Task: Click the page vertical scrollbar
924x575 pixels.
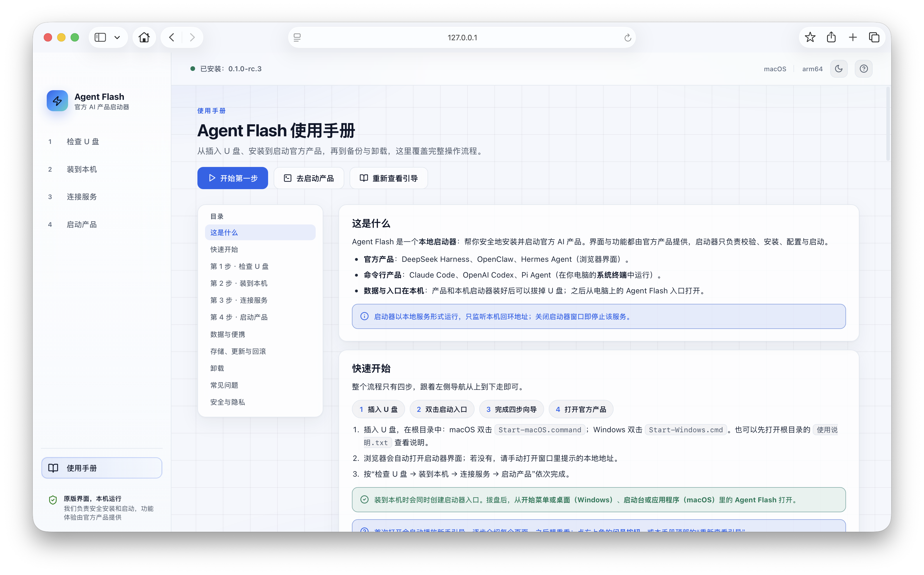Action: click(888, 124)
